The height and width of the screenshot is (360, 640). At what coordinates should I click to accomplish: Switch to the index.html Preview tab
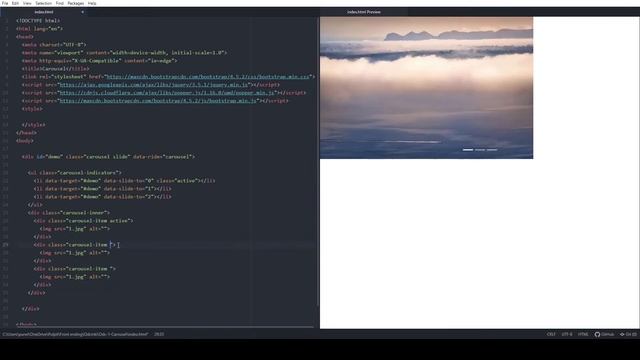point(364,12)
